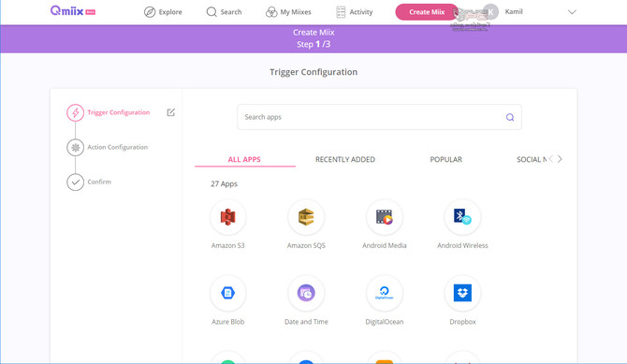Expand the Kamil account dropdown chevron
This screenshot has width=627, height=364.
tap(572, 12)
